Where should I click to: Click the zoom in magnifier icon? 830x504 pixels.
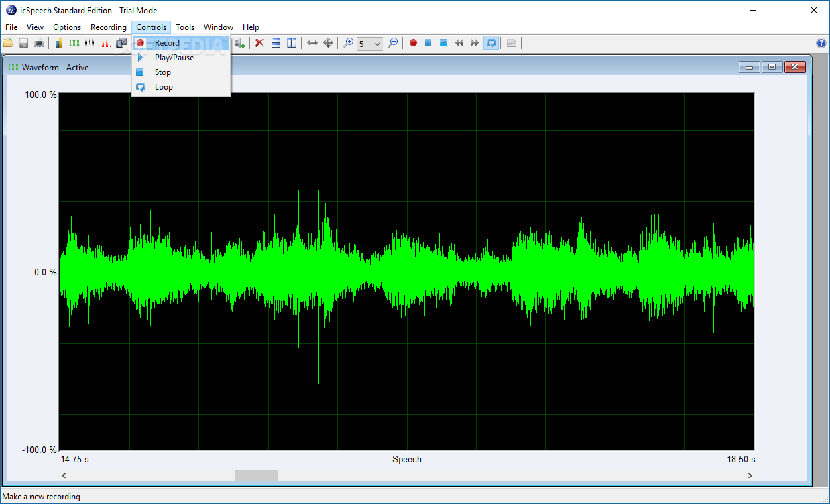(348, 43)
